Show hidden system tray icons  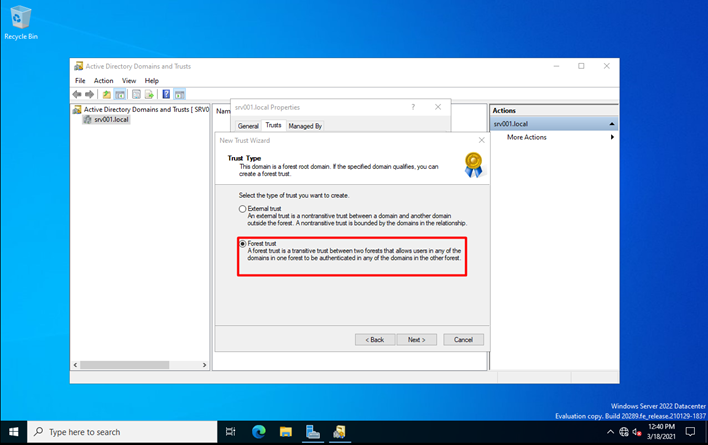pyautogui.click(x=610, y=432)
